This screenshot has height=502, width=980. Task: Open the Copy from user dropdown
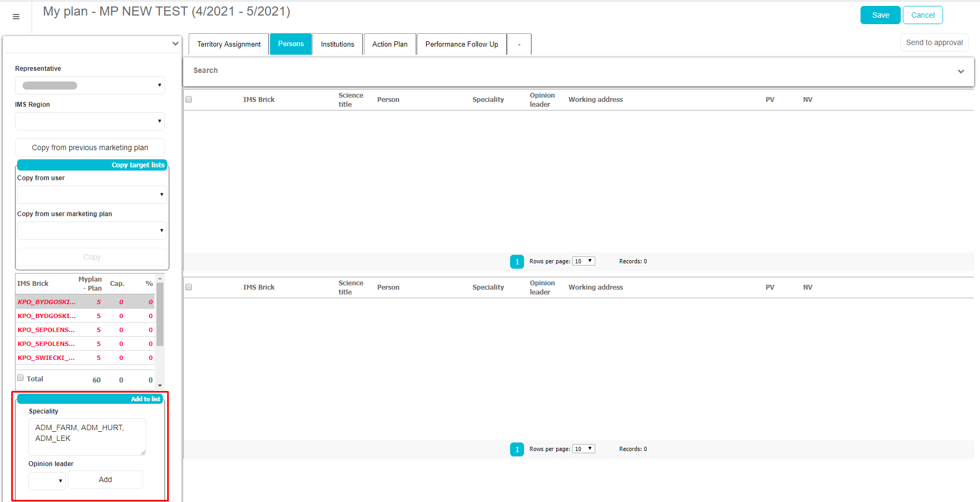coord(92,195)
